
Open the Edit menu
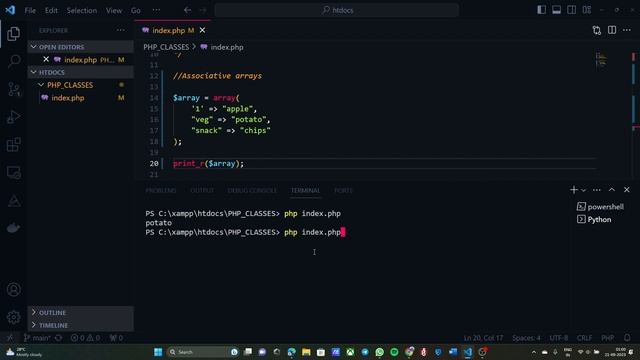point(51,10)
